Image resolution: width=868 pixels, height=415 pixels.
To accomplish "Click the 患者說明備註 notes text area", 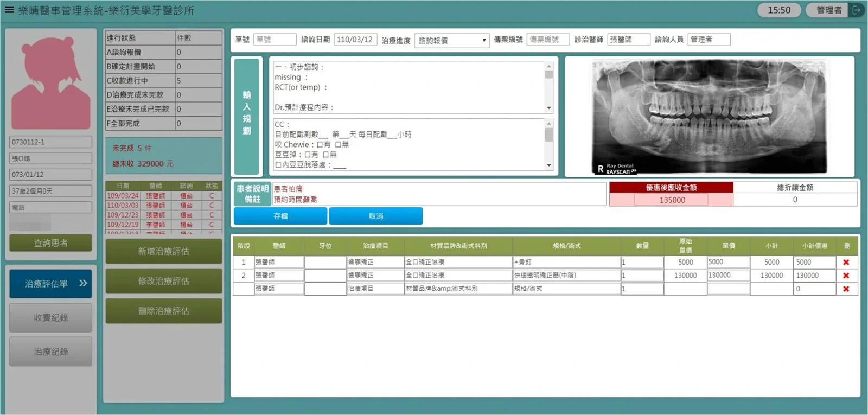I will pyautogui.click(x=439, y=194).
